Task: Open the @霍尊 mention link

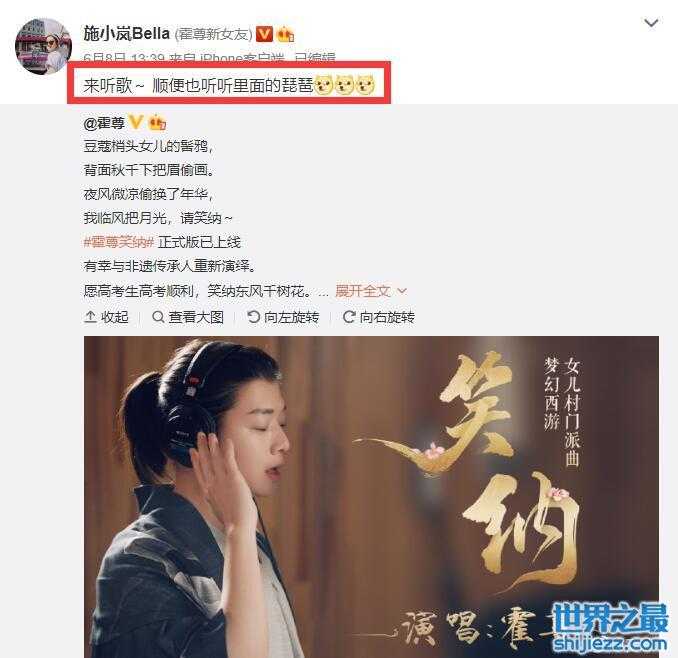Action: [x=104, y=123]
